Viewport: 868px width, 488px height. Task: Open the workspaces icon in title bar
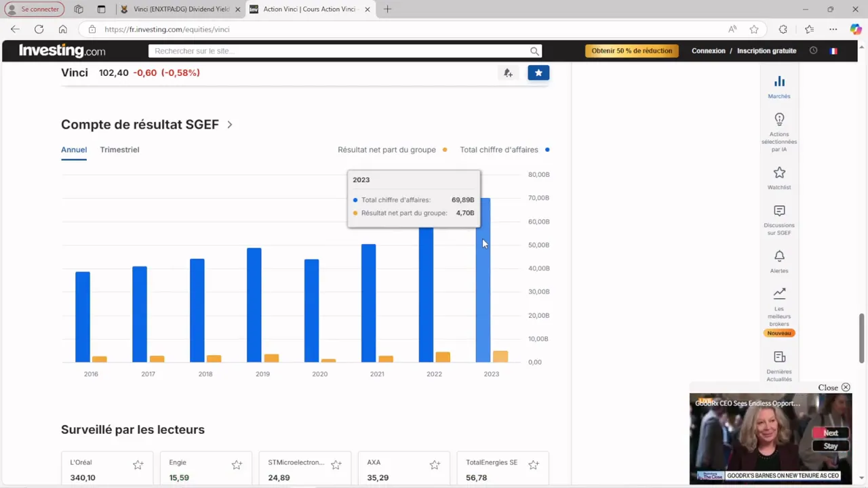click(x=79, y=9)
